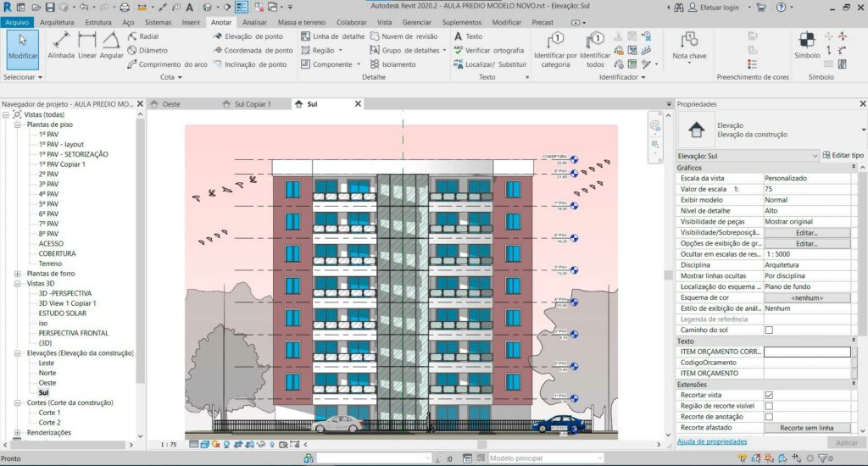Click the <nenhum> Esquema de cor button
This screenshot has width=868, height=466.
click(x=807, y=297)
